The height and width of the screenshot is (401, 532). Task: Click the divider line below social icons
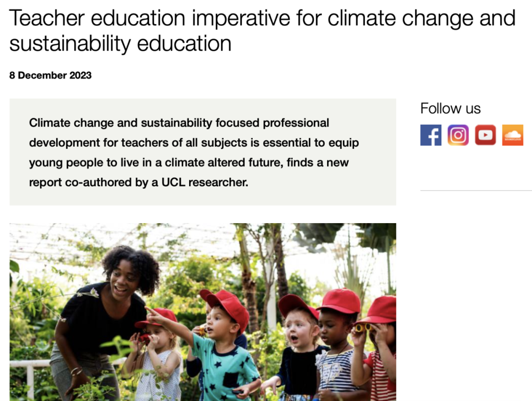(x=476, y=190)
